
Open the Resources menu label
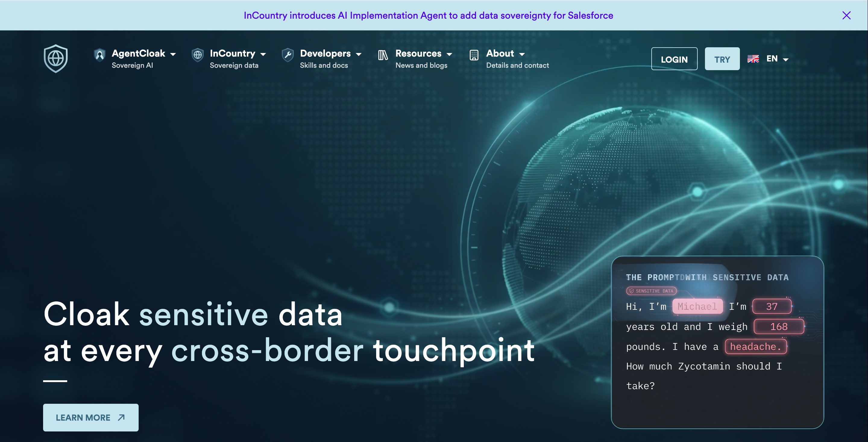point(418,53)
